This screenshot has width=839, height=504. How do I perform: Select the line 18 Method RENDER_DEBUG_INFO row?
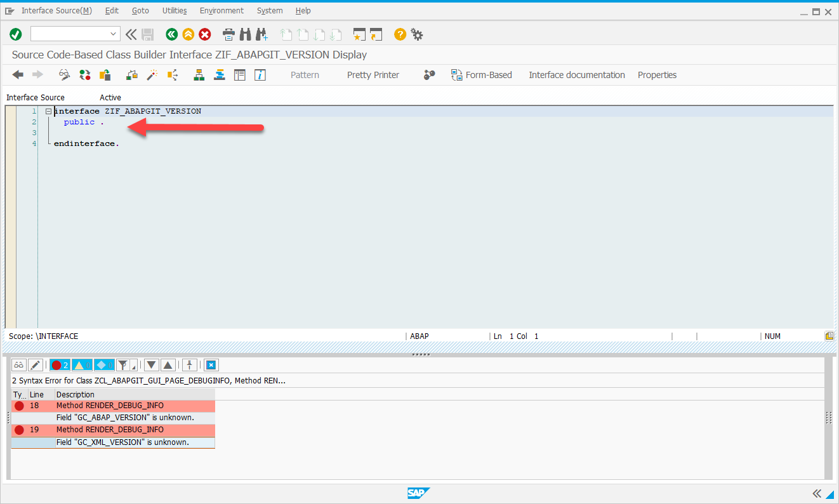113,406
